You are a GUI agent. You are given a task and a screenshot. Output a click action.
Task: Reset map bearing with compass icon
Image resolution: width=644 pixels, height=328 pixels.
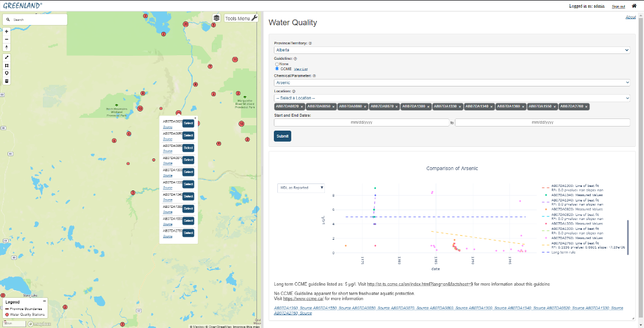pyautogui.click(x=7, y=48)
